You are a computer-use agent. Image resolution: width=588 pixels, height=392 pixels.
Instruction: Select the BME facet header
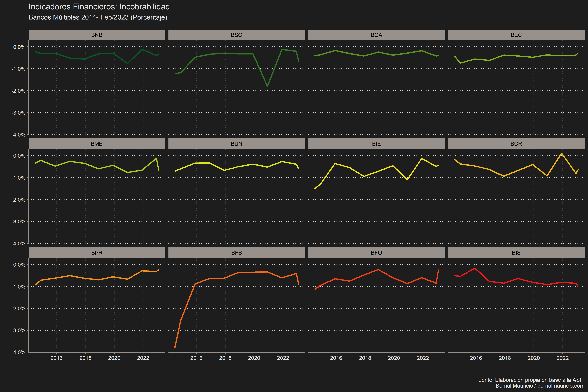(97, 144)
